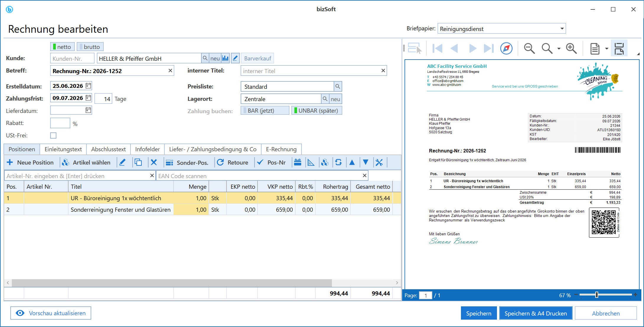
Task: Toggle UNBAR (später) payment option
Action: click(317, 111)
